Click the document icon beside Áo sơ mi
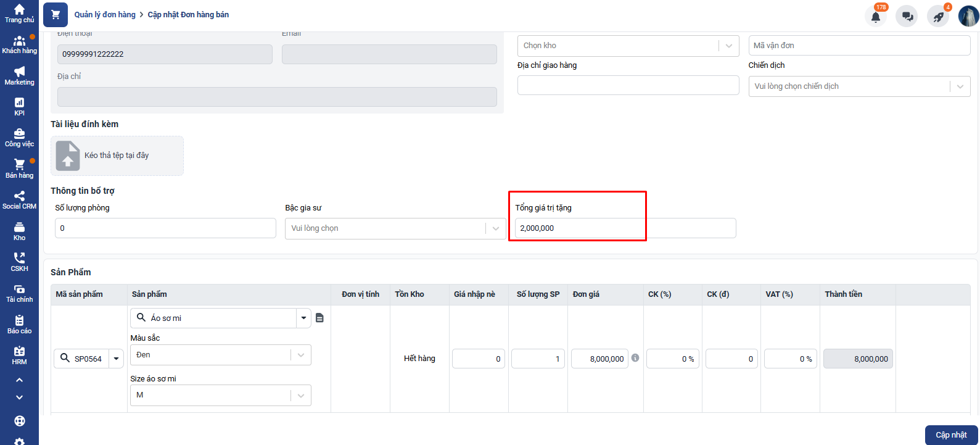Screen dimensions: 980x445 point(319,318)
